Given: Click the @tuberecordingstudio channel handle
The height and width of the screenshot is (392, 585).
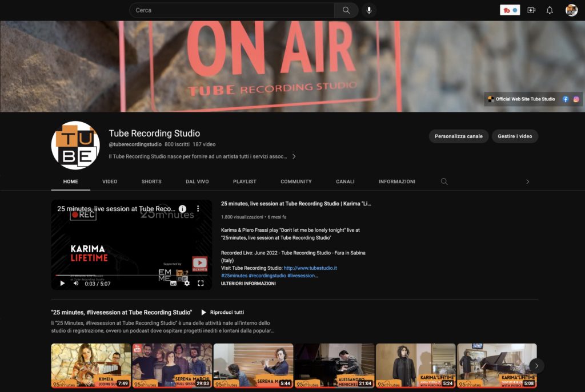Looking at the screenshot, I should (135, 144).
